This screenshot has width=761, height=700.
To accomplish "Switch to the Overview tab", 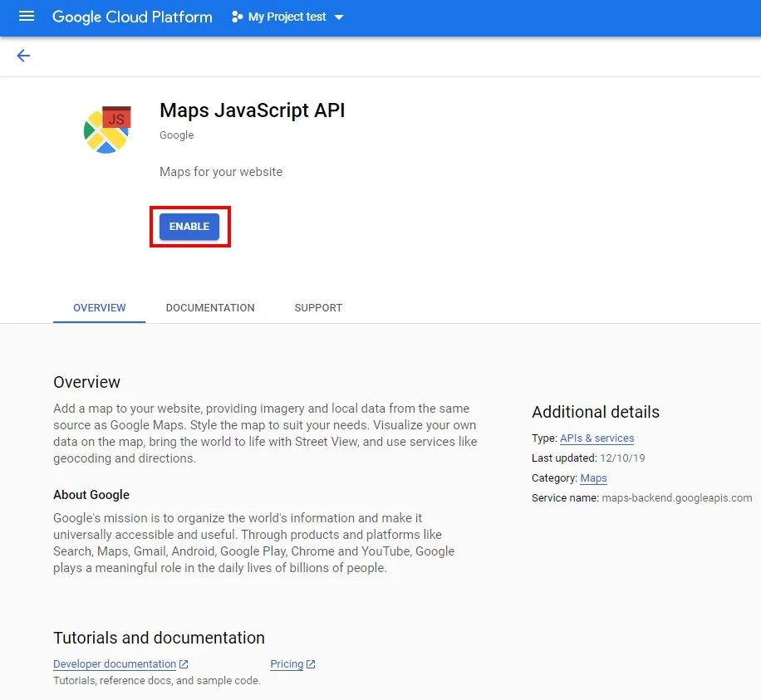I will pyautogui.click(x=100, y=307).
